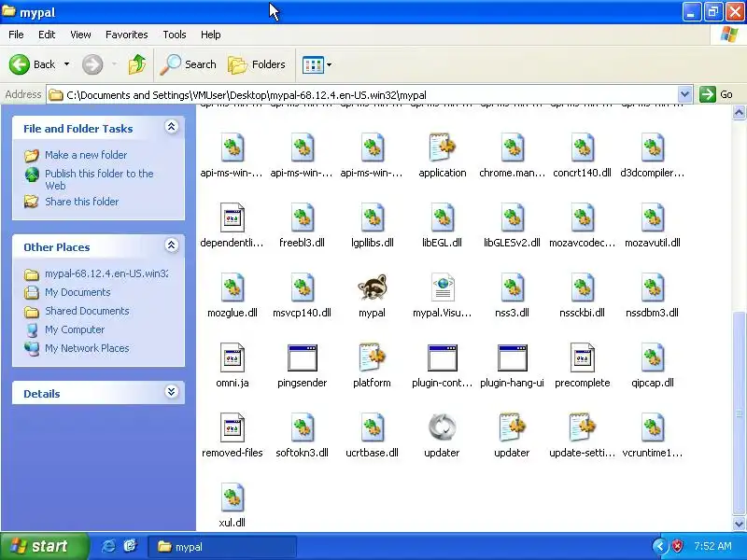Select the ucrtbase.dll file icon
The width and height of the screenshot is (747, 560).
pyautogui.click(x=372, y=427)
